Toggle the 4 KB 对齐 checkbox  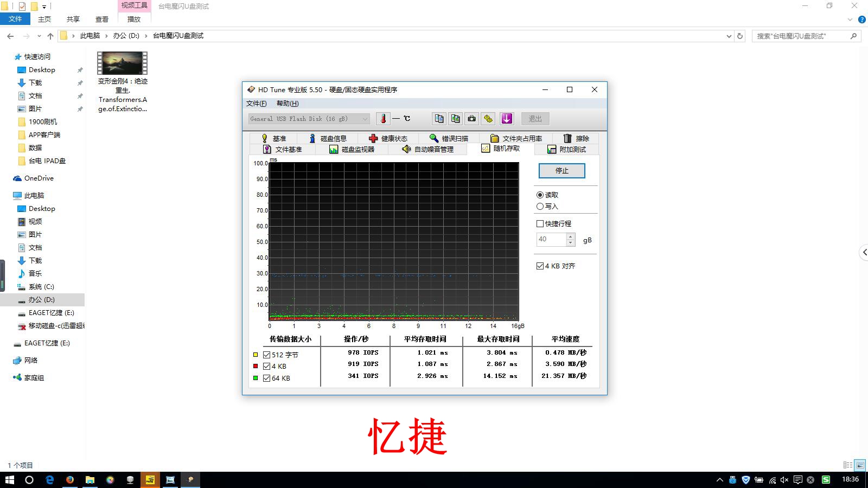pos(540,266)
